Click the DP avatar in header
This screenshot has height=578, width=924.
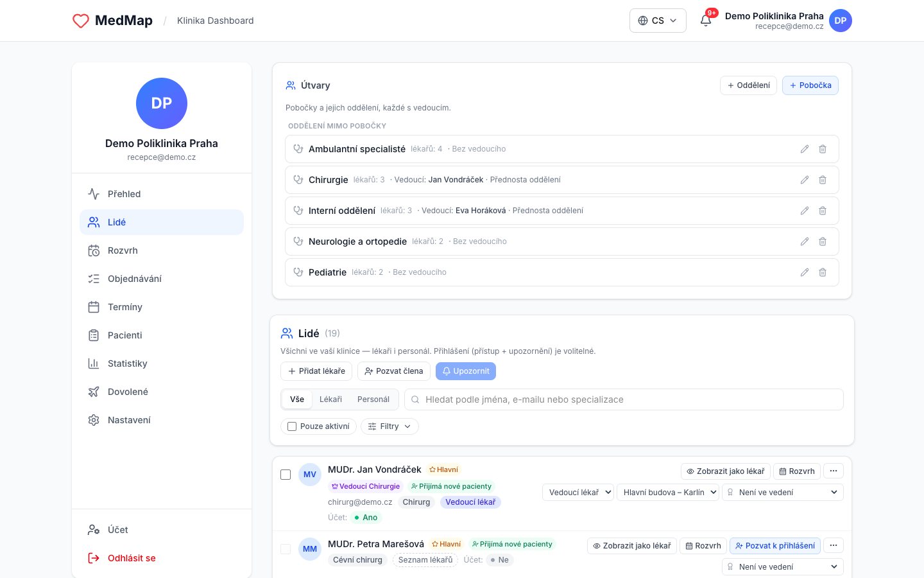[841, 21]
